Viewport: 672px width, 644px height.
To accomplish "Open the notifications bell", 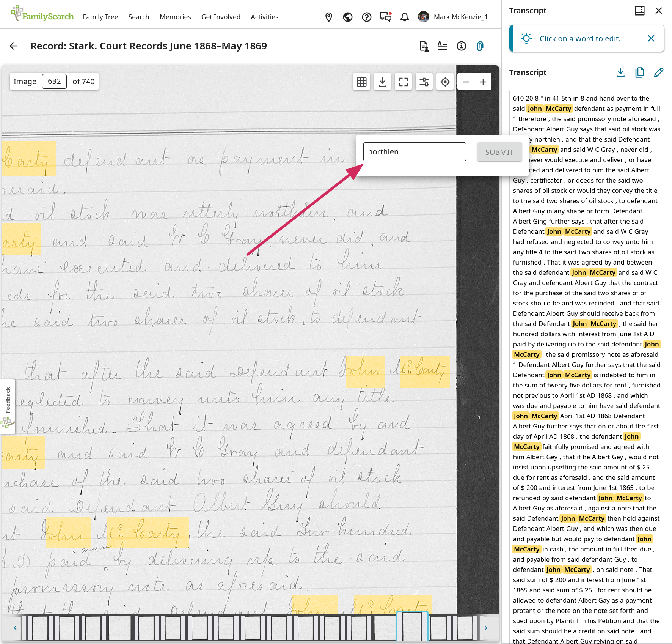I will [405, 17].
